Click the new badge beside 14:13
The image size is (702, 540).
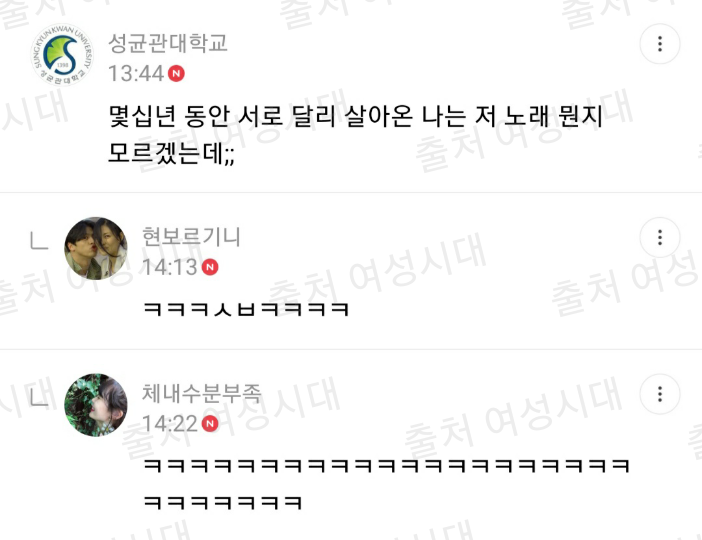tap(210, 267)
